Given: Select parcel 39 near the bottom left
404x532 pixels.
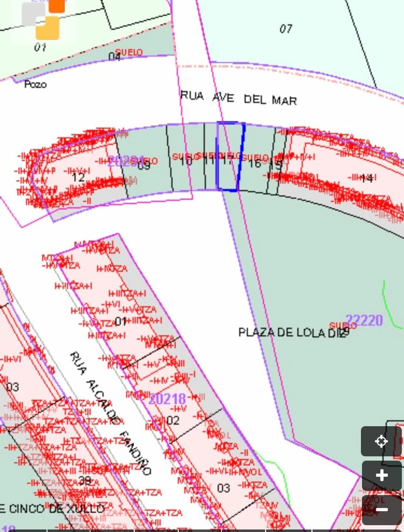Looking at the screenshot, I should point(84,481).
